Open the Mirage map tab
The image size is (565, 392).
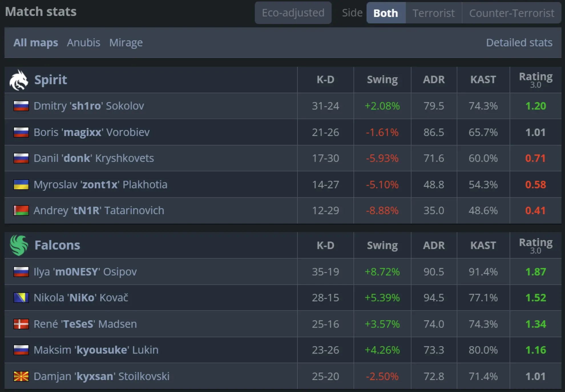126,43
